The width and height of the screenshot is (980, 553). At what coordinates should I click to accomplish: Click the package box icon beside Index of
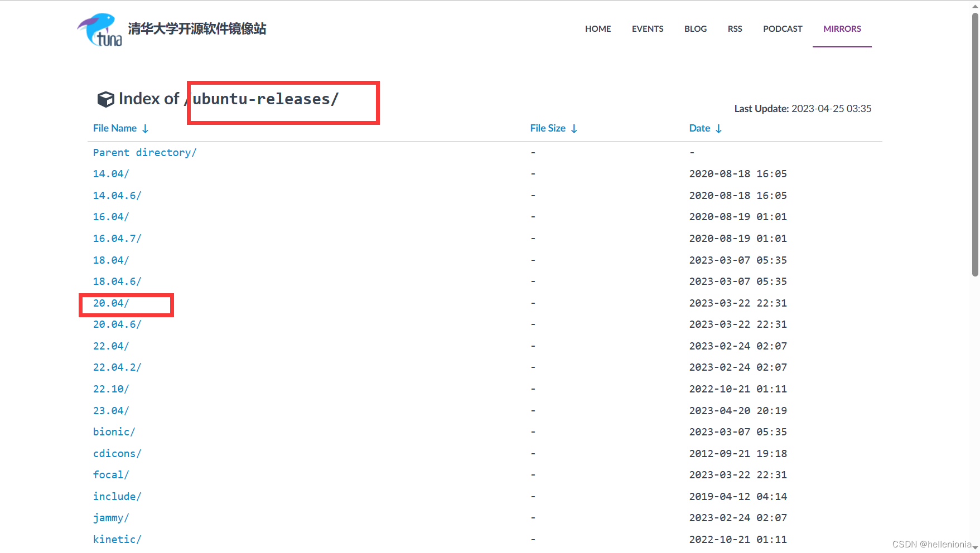pyautogui.click(x=105, y=99)
